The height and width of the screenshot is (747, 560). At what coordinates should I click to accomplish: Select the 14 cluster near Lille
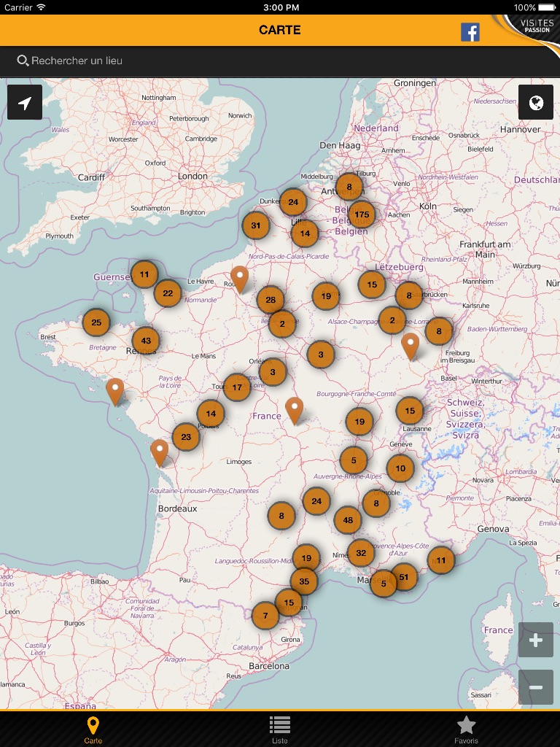tap(305, 233)
